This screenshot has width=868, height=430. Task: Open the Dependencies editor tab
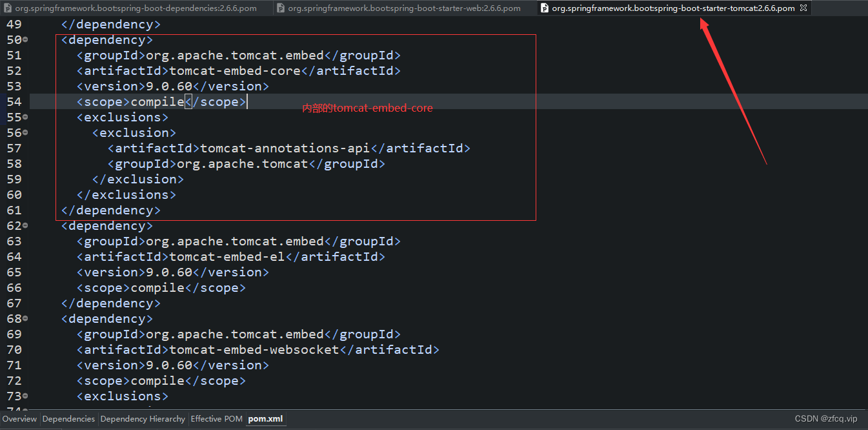[68, 419]
